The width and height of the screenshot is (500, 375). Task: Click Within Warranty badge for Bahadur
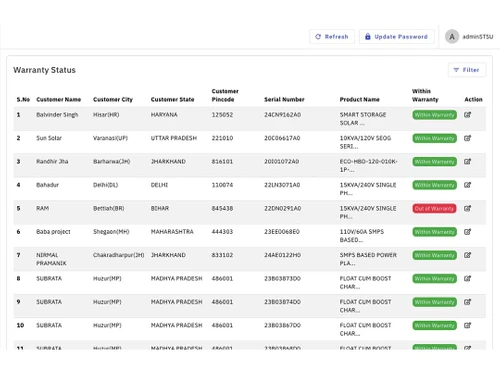click(434, 185)
